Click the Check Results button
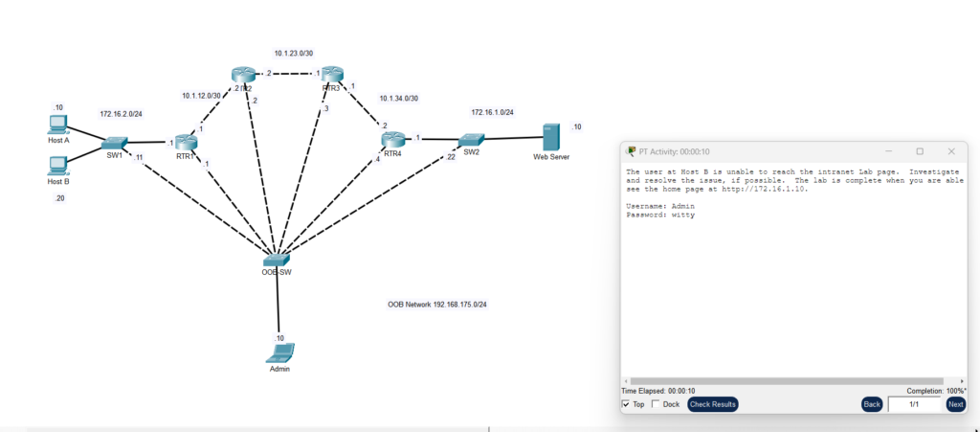This screenshot has height=432, width=980. click(713, 404)
